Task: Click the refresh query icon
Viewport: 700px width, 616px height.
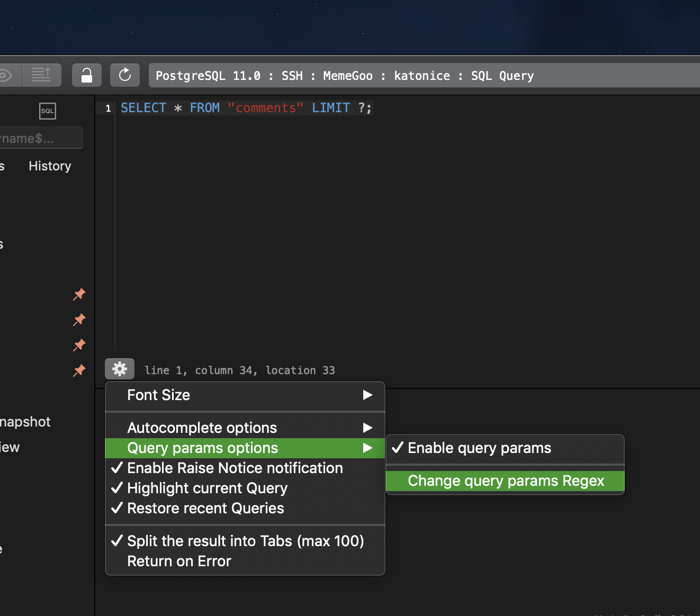Action: [124, 75]
